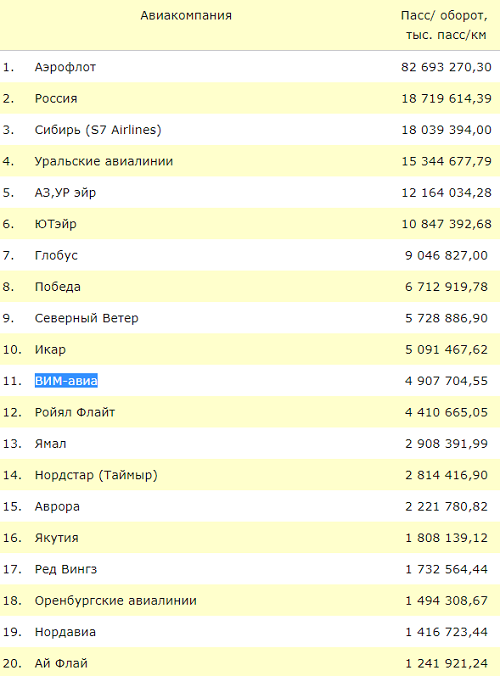Click Сибирь (S7 Airlines) entry
500x676 pixels.
[98, 130]
